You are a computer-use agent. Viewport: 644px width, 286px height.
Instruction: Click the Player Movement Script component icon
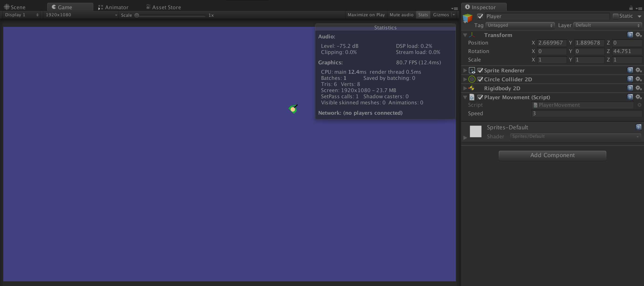click(471, 97)
